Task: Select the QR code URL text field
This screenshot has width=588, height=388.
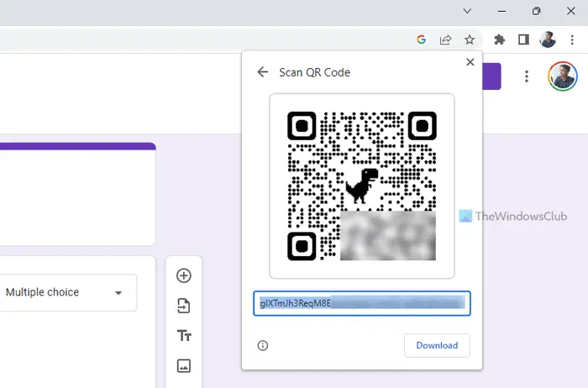Action: [362, 303]
